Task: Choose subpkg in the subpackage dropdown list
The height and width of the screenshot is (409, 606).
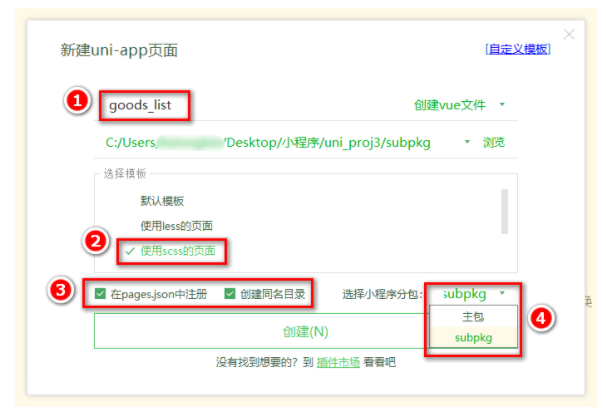Action: pyautogui.click(x=473, y=337)
